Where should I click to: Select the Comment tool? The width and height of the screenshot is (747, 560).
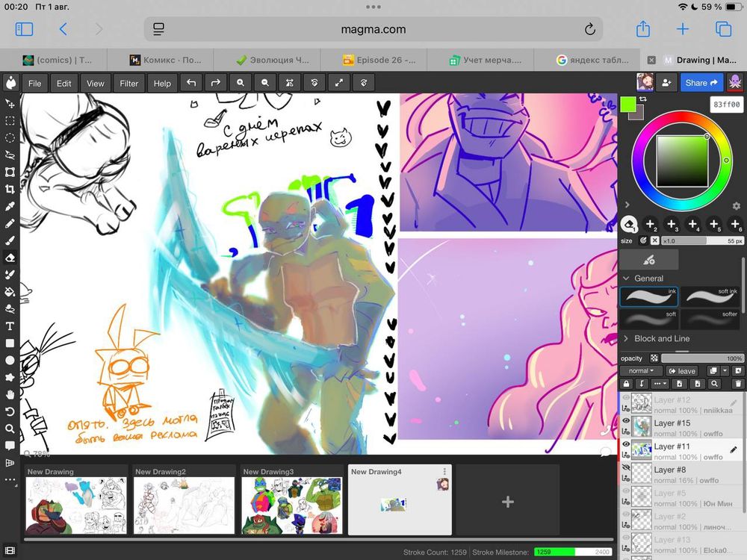tap(10, 447)
